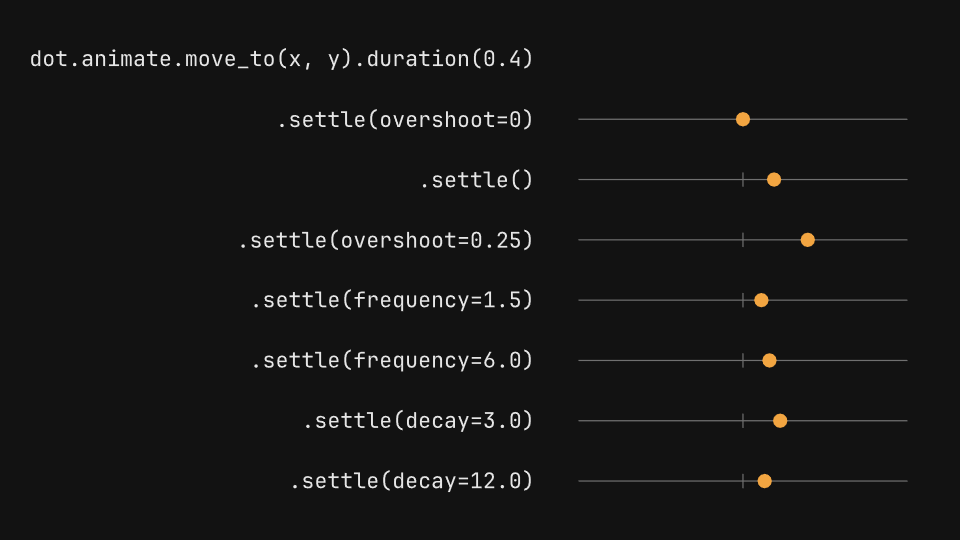This screenshot has width=960, height=540.
Task: Click the orange dot on decay=3.0 track
Action: [780, 421]
